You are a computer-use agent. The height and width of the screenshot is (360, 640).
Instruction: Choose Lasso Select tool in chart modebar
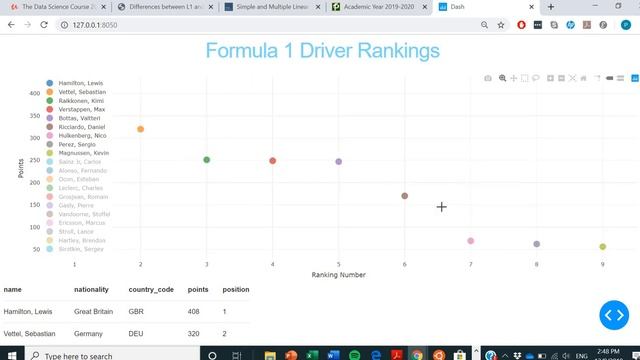[536, 78]
